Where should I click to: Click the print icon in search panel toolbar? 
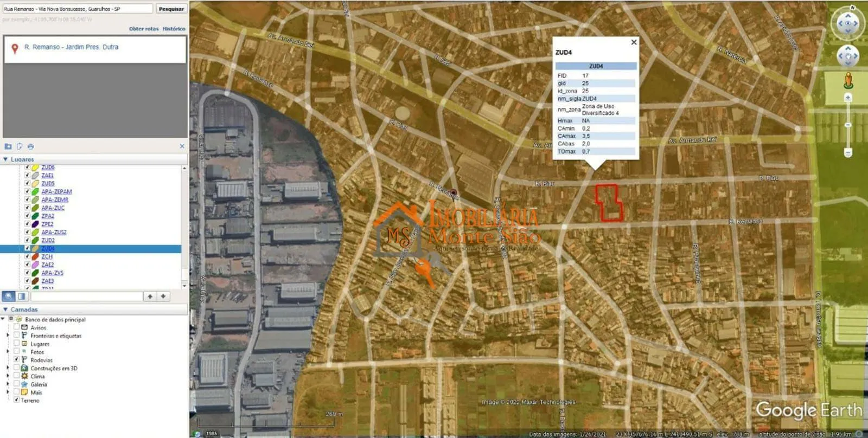pos(30,146)
